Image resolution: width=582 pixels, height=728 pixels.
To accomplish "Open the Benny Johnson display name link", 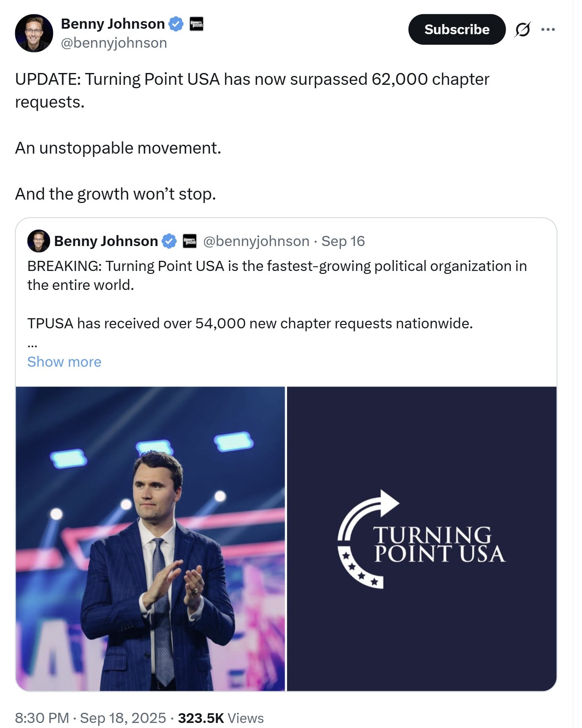I will [113, 24].
